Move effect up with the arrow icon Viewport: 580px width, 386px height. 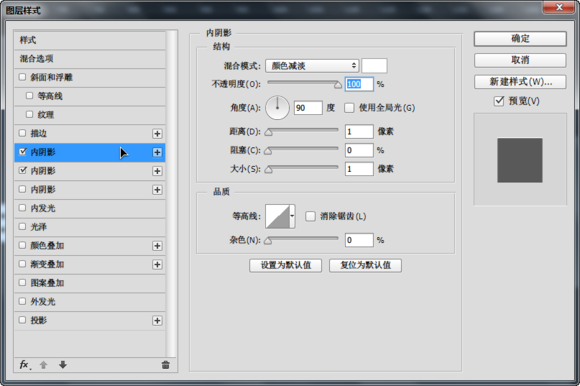coord(44,365)
